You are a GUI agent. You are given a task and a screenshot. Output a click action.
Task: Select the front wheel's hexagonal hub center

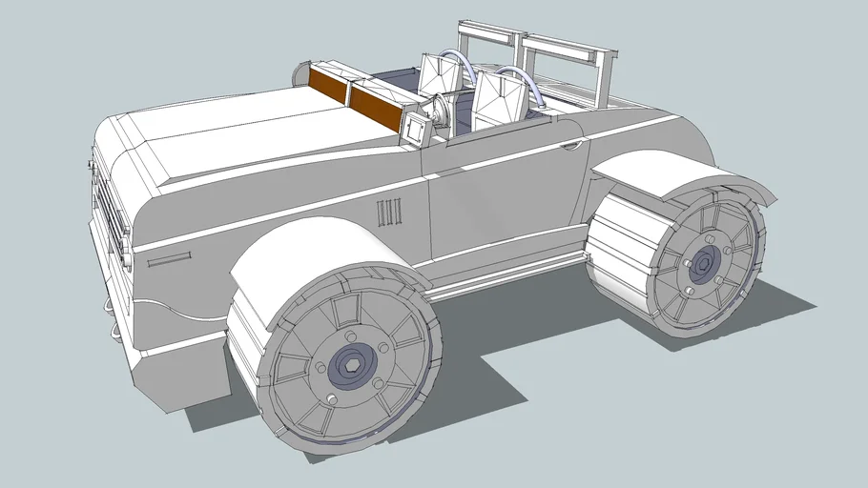click(x=353, y=366)
